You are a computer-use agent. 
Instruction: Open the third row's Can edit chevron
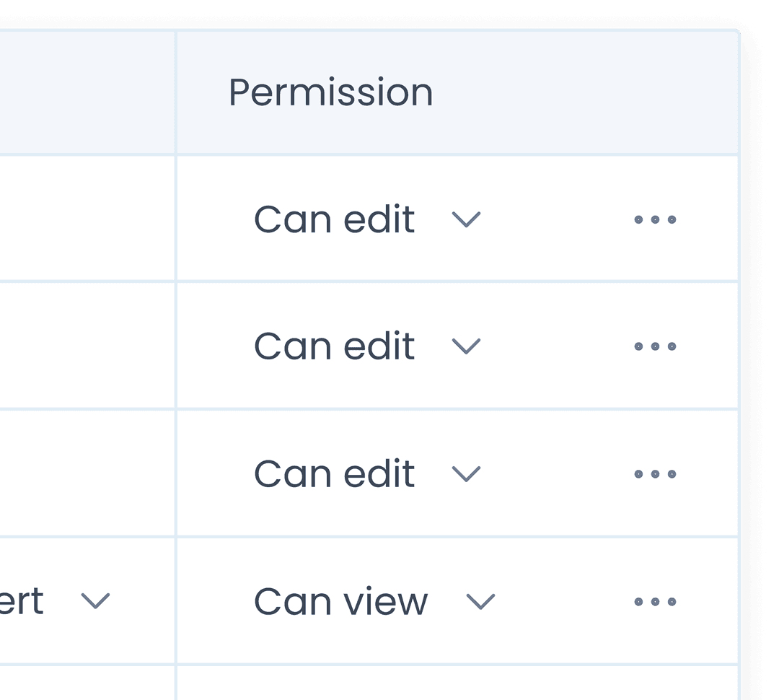(466, 474)
